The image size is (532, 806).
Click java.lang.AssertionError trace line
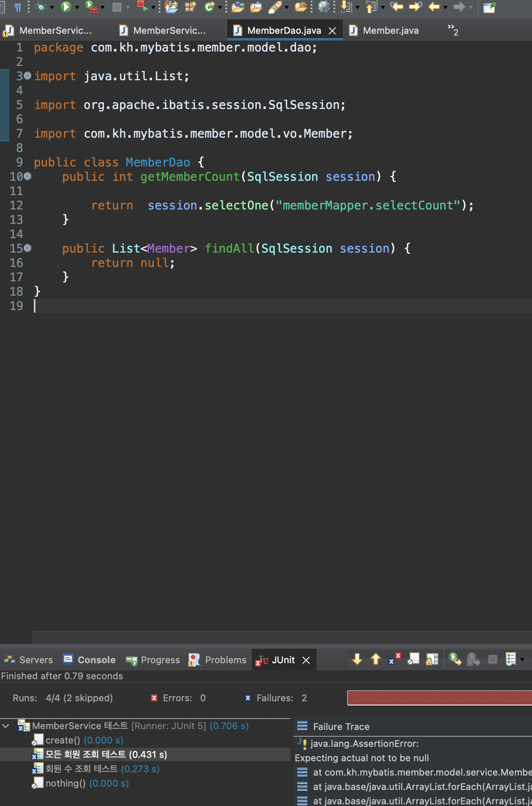(x=364, y=743)
